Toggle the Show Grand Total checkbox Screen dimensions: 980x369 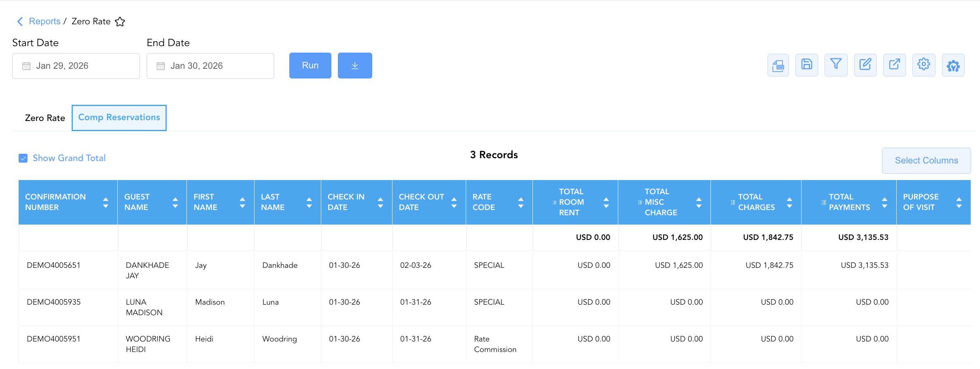pos(23,158)
